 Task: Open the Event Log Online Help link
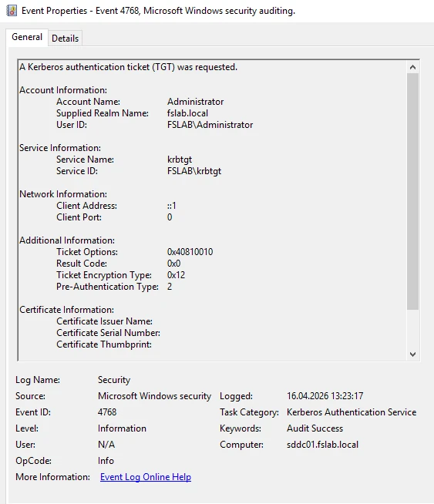[x=146, y=477]
